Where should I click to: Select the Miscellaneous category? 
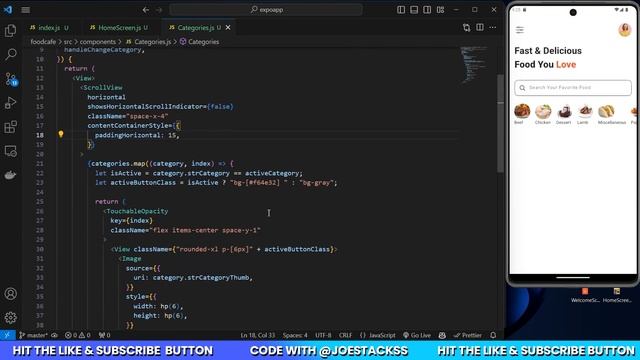(611, 114)
